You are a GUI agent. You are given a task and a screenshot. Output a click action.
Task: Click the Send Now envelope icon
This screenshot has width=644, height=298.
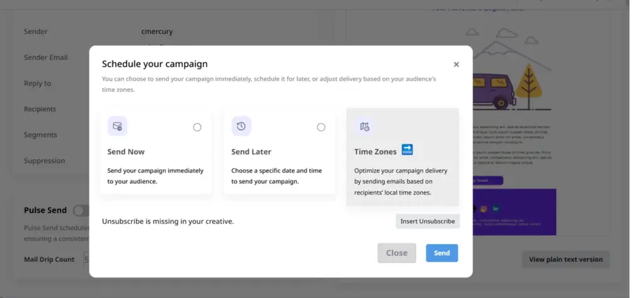(x=118, y=126)
